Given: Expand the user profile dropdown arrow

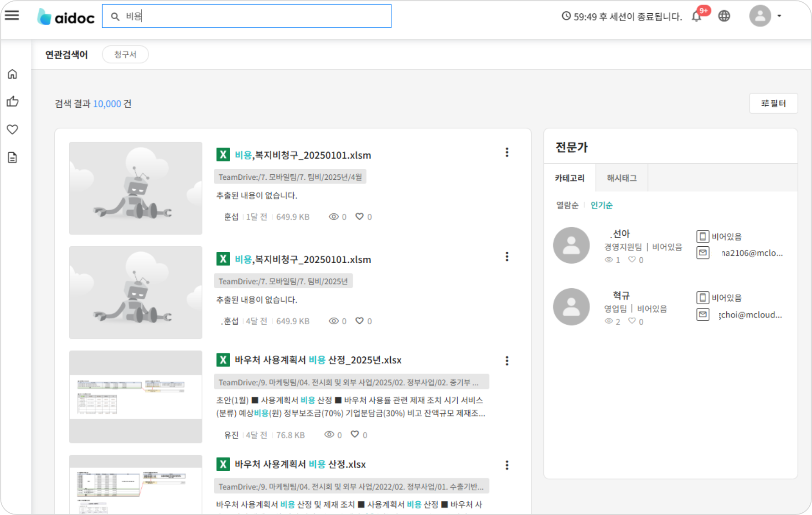Looking at the screenshot, I should [779, 16].
